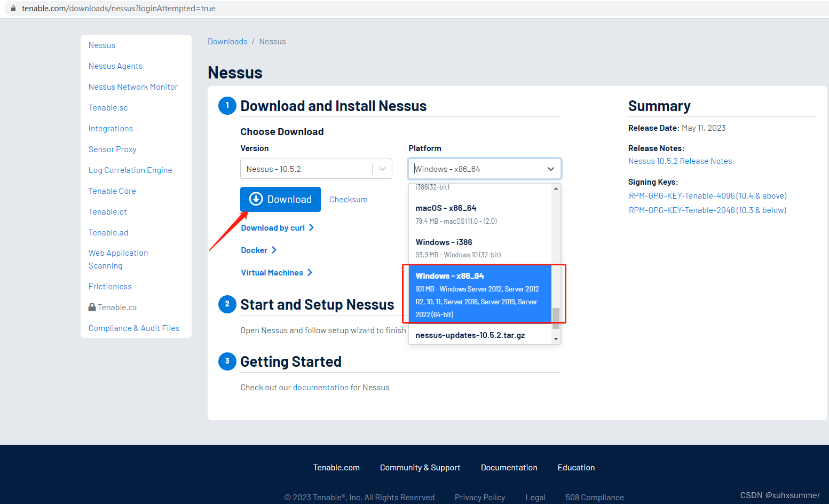Viewport: 829px width, 504px height.
Task: Open Nessus Agents in the sidebar
Action: 115,66
